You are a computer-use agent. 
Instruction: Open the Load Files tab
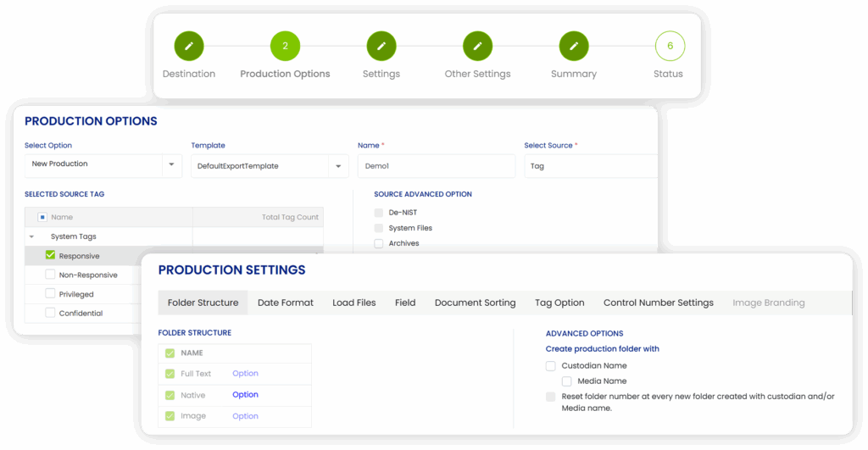[x=354, y=303]
